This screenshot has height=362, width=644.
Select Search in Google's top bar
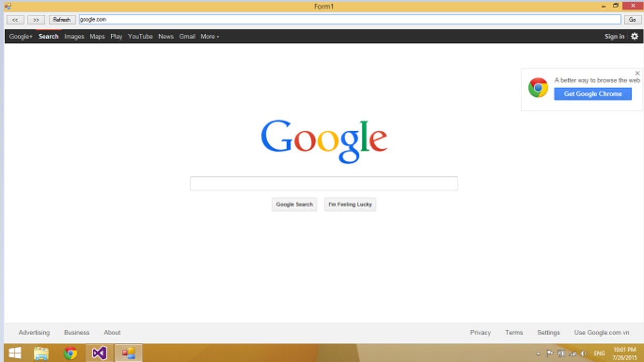48,36
